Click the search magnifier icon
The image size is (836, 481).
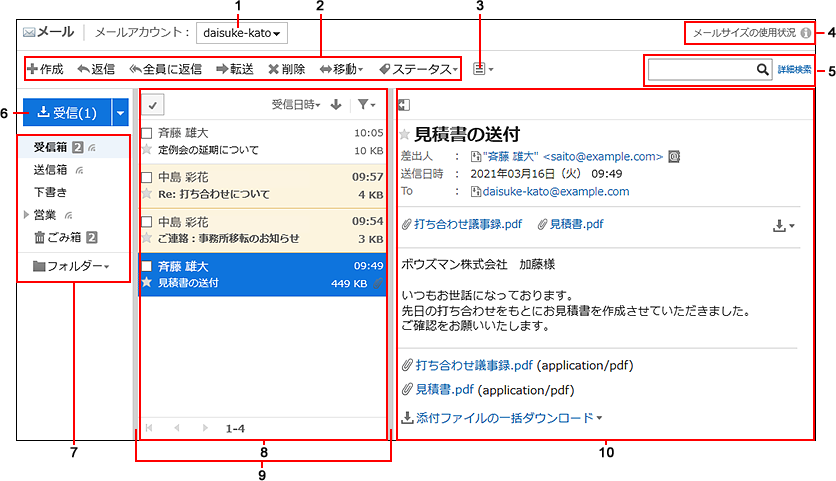[763, 69]
